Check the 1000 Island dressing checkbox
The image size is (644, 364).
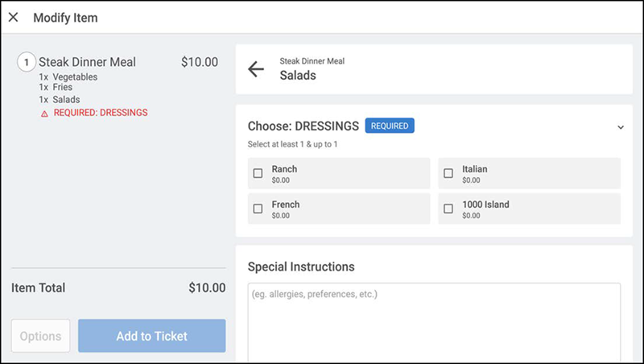[x=448, y=209]
